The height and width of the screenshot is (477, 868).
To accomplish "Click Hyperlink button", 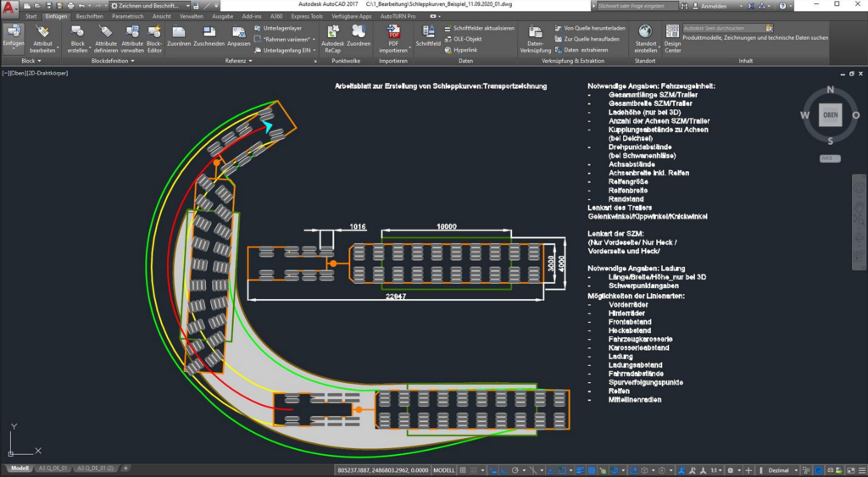I will (460, 50).
